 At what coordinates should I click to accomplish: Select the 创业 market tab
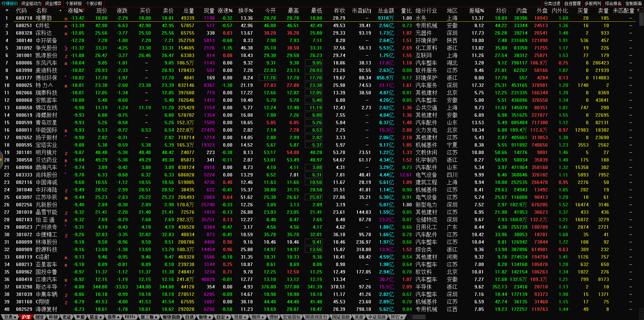[40, 317]
